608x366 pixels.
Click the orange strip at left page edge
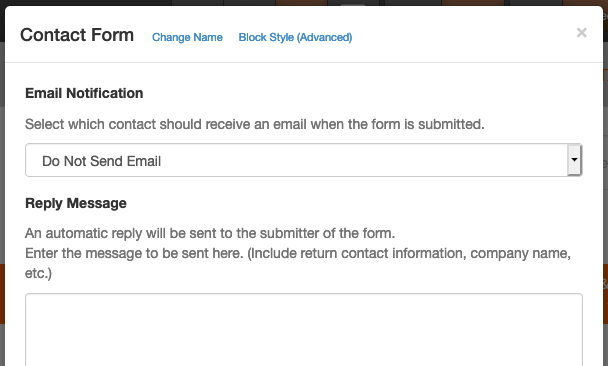point(2,294)
